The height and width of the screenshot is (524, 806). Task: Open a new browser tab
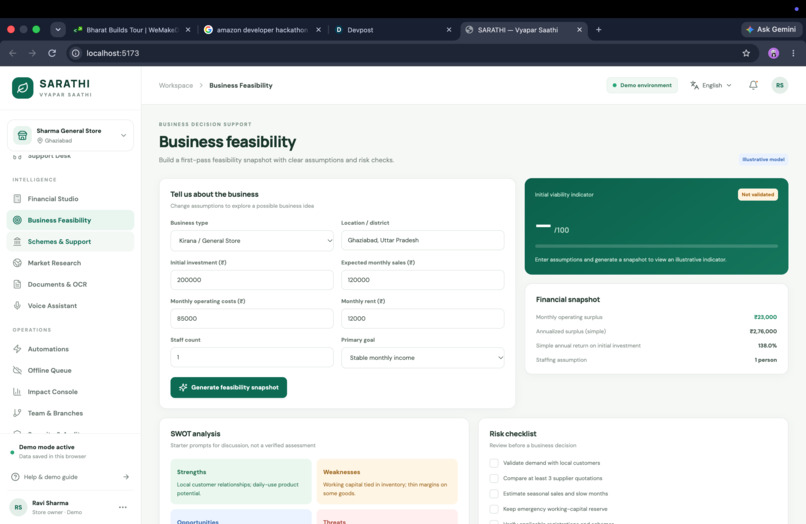pyautogui.click(x=598, y=30)
